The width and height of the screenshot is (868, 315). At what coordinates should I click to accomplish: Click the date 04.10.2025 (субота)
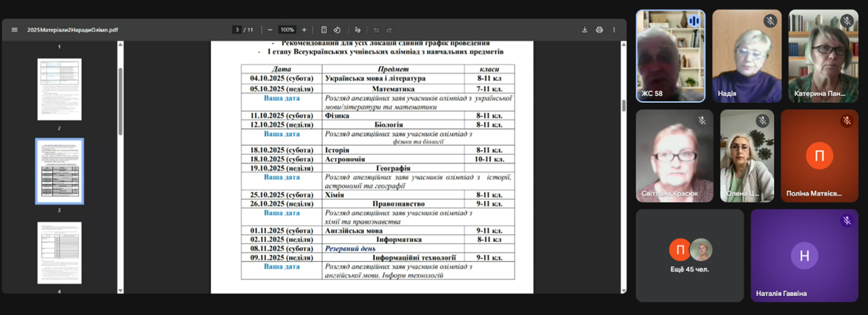(x=281, y=78)
